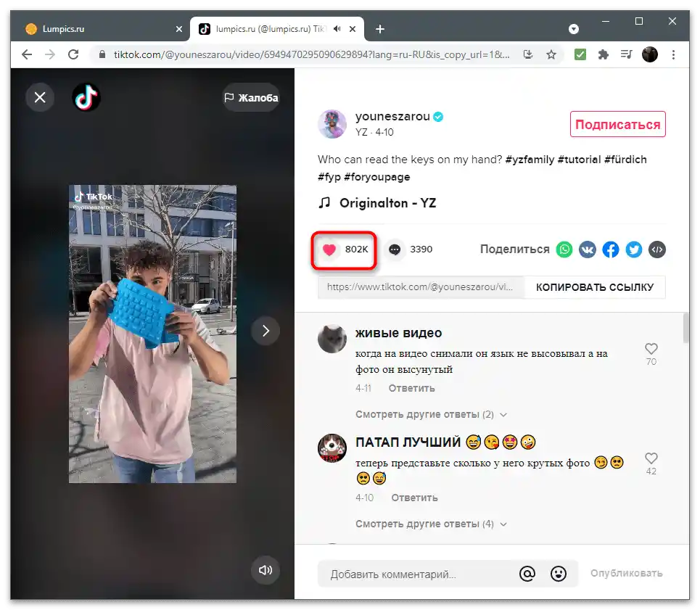Open the Originalton - YZ sound link
Image resolution: width=700 pixels, height=610 pixels.
[387, 203]
